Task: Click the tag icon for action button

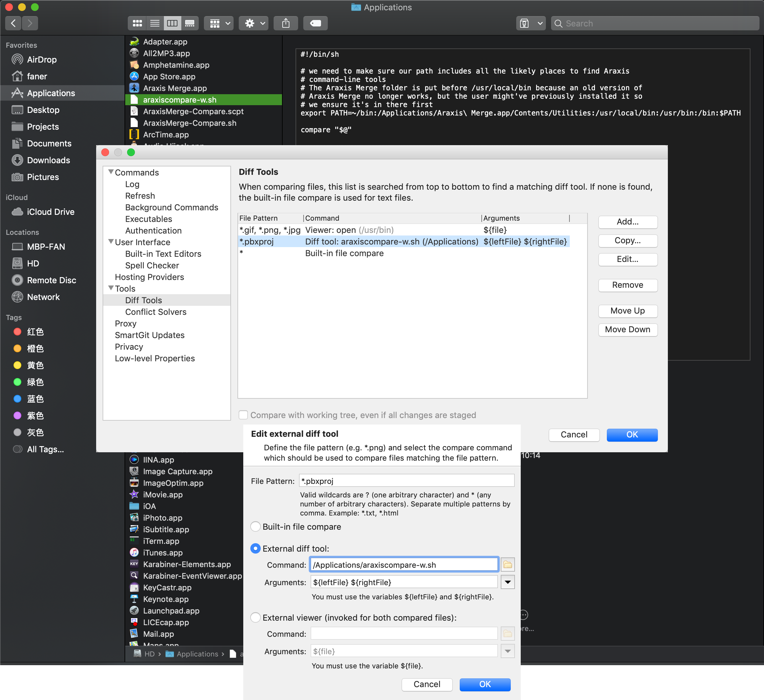Action: [316, 23]
